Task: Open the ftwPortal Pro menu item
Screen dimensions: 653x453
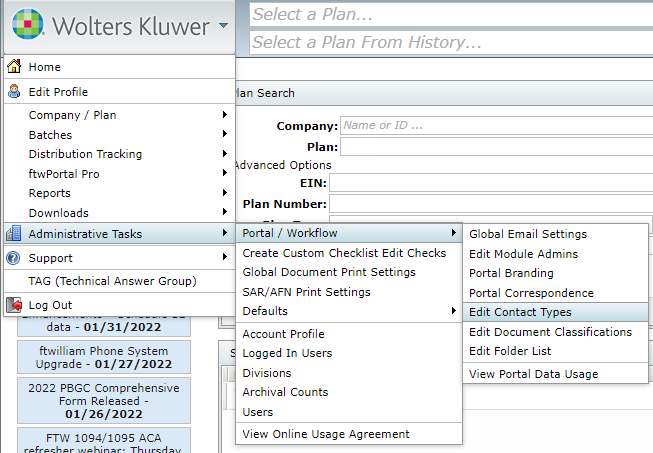Action: point(120,174)
